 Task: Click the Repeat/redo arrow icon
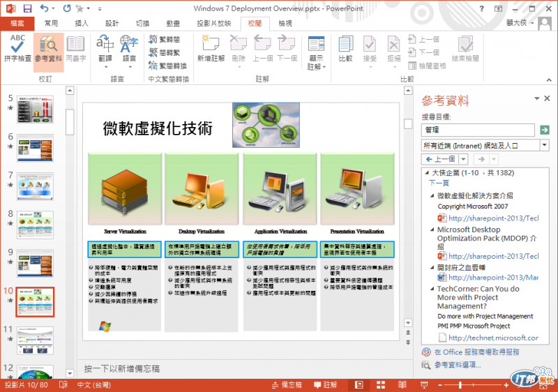(67, 8)
